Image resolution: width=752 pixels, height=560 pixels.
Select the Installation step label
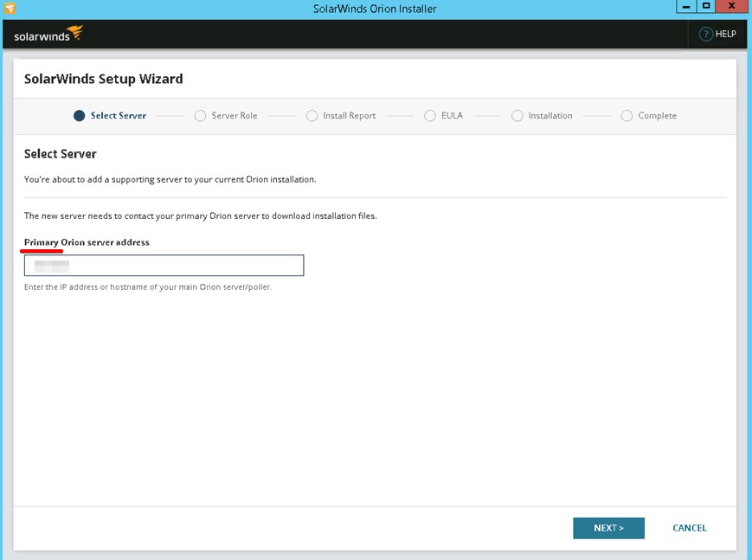tap(550, 116)
